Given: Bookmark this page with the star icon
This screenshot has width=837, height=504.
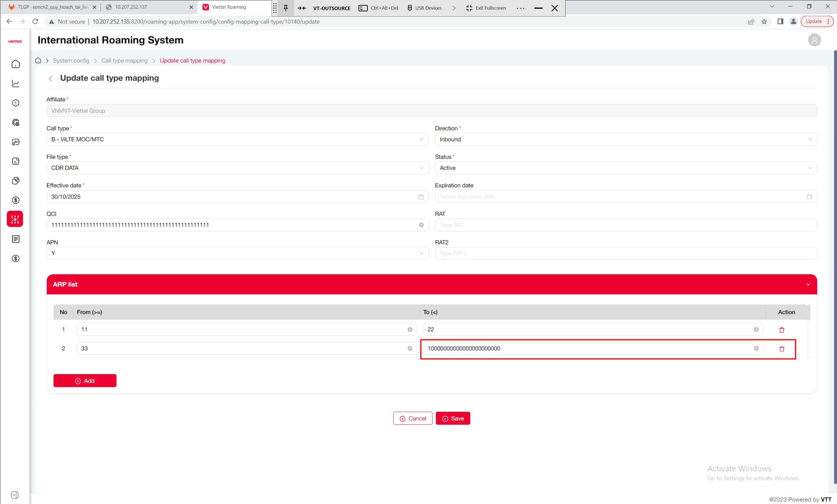Looking at the screenshot, I should [764, 21].
